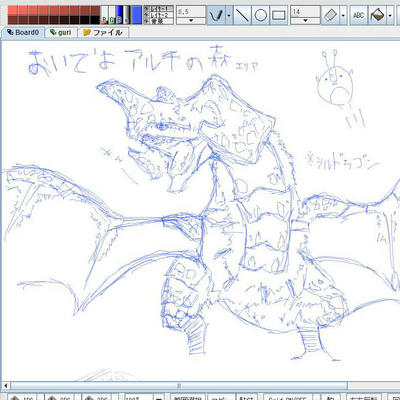
Task: Toggle the background layer visibility
Action: click(x=146, y=21)
